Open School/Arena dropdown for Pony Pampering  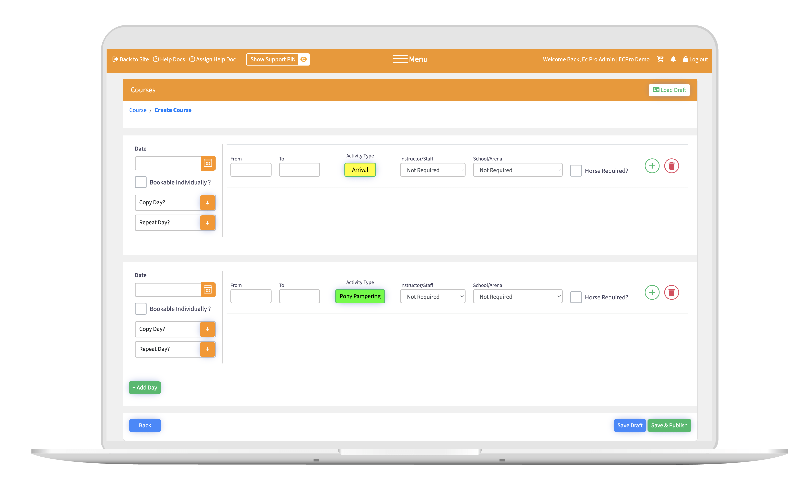click(517, 297)
